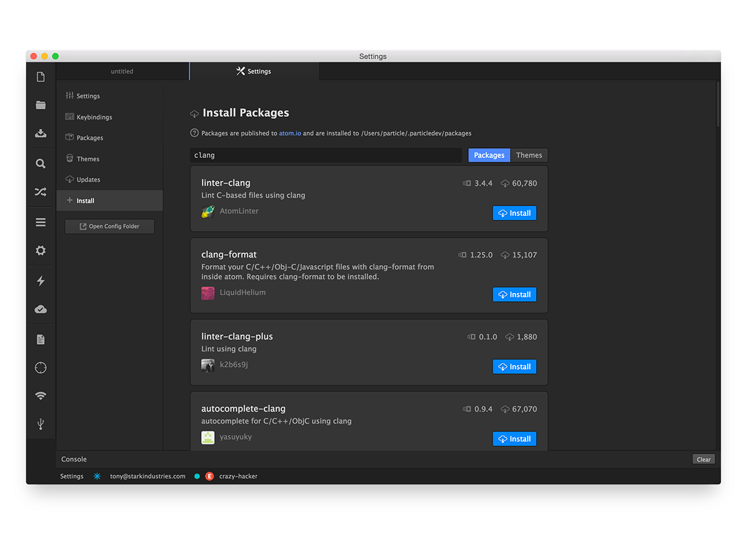This screenshot has height=560, width=747.
Task: Click the gear icon in left toolbar
Action: pyautogui.click(x=40, y=251)
